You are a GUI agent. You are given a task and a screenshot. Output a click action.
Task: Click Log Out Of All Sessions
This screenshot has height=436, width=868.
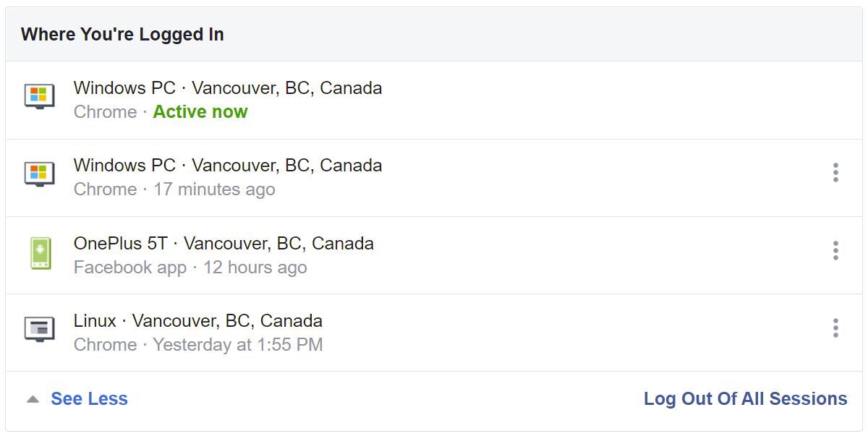[745, 399]
